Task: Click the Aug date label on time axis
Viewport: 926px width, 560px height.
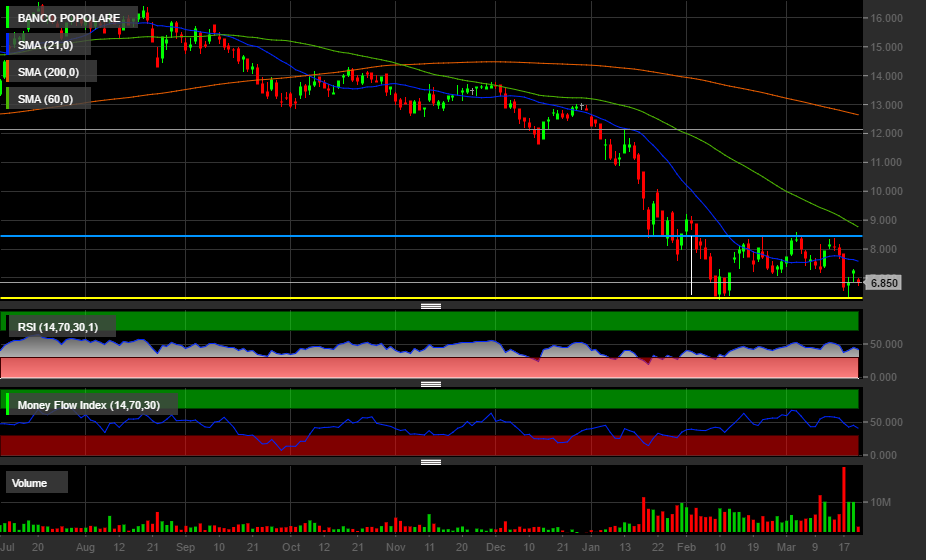Action: click(x=86, y=548)
